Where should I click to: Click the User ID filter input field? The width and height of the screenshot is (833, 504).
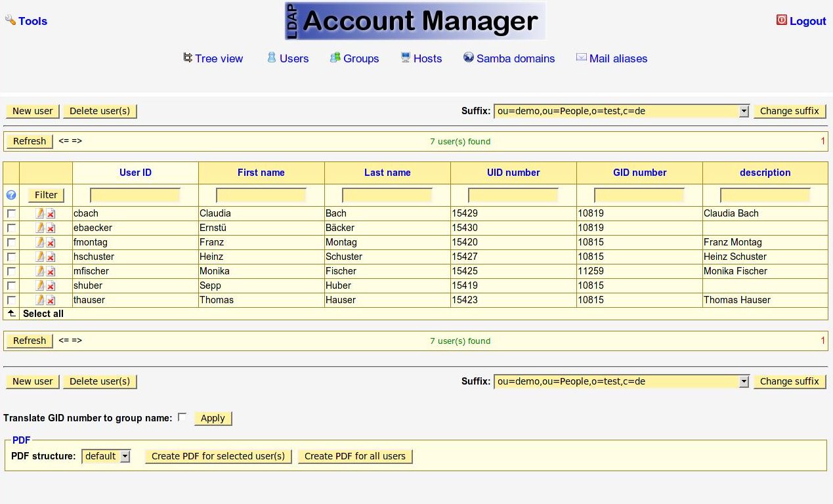(135, 195)
